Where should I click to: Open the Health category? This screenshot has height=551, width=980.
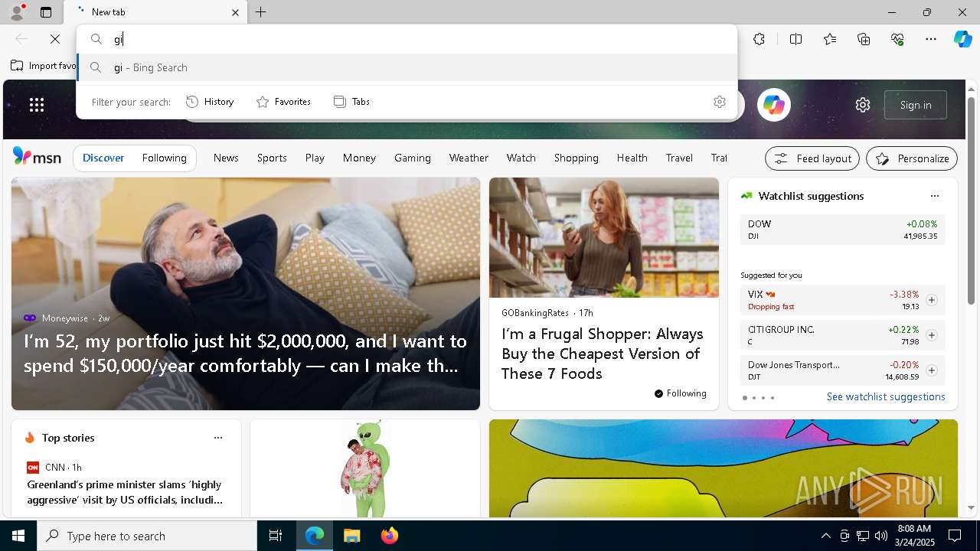pos(632,158)
